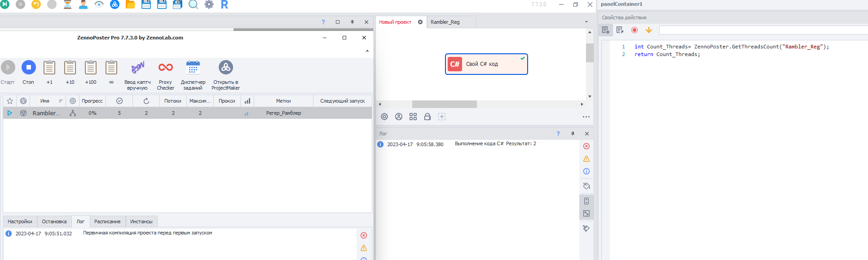Select the Rambler... task name cell
The width and height of the screenshot is (868, 260).
(x=46, y=113)
